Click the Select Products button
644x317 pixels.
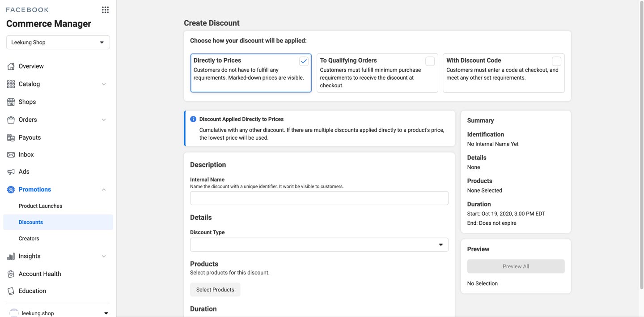215,290
